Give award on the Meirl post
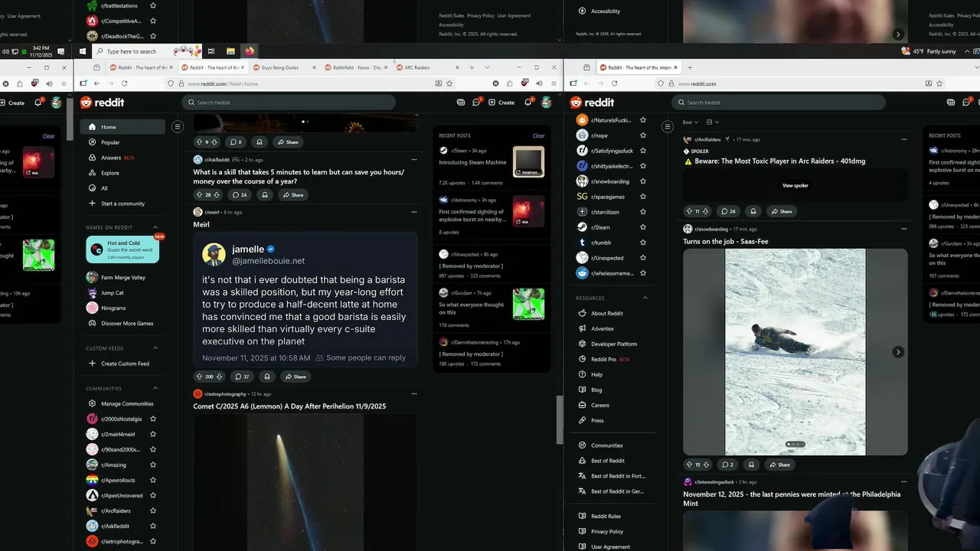Image resolution: width=980 pixels, height=551 pixels. [267, 377]
